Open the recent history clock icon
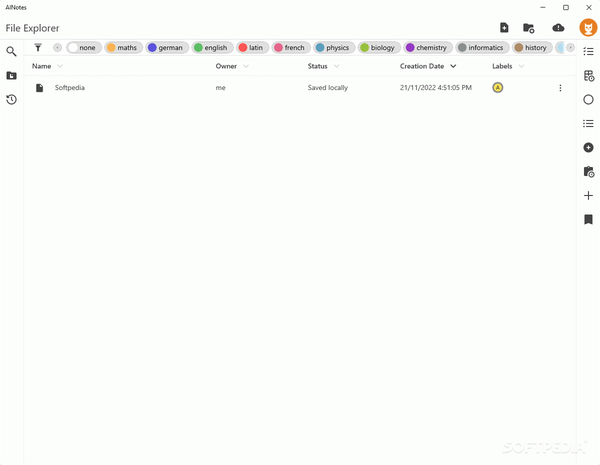600x465 pixels. (x=11, y=100)
